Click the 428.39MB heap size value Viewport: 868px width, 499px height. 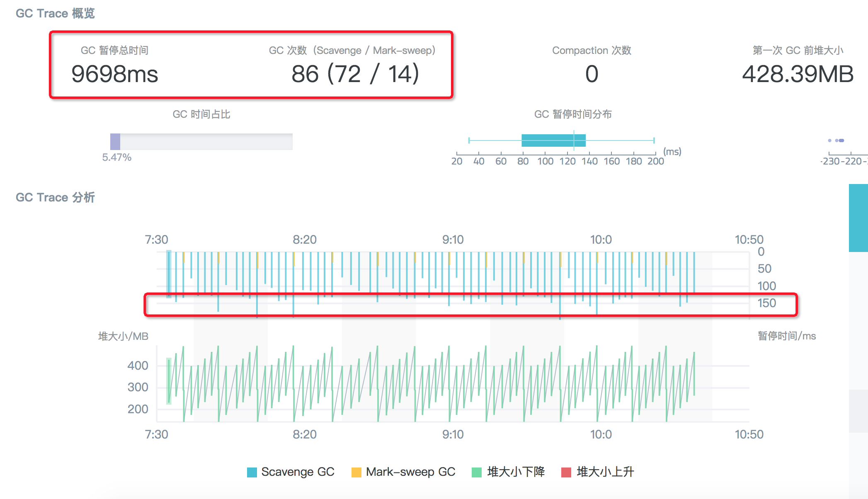click(797, 74)
